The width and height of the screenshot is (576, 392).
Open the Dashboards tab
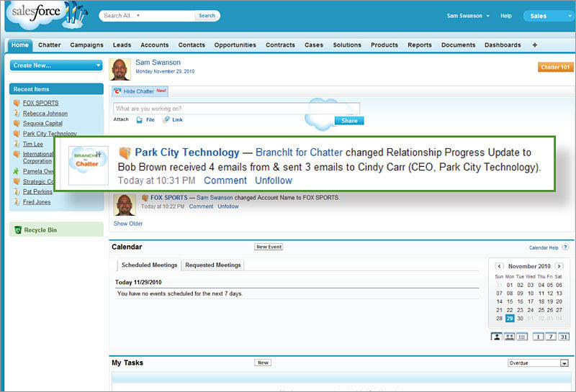[503, 45]
